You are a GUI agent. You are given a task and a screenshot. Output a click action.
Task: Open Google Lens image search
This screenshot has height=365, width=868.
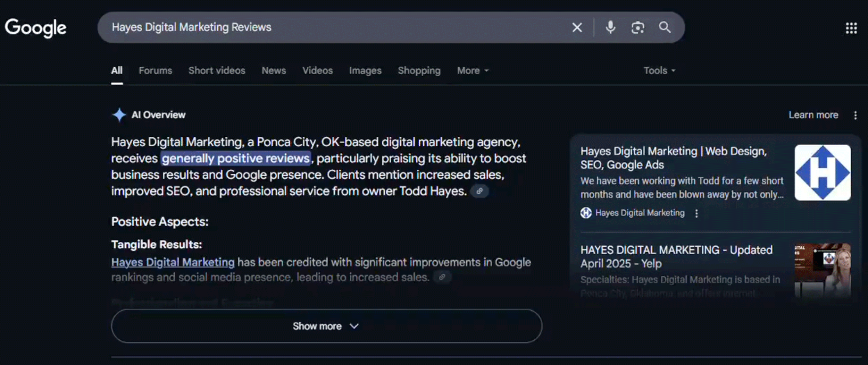click(637, 27)
